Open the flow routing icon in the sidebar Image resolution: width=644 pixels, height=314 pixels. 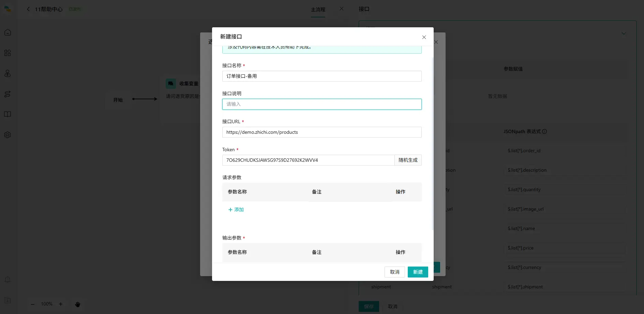pyautogui.click(x=8, y=94)
